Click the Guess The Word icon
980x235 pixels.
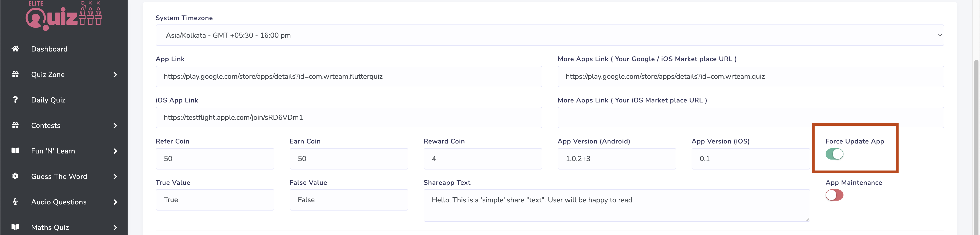pyautogui.click(x=15, y=176)
